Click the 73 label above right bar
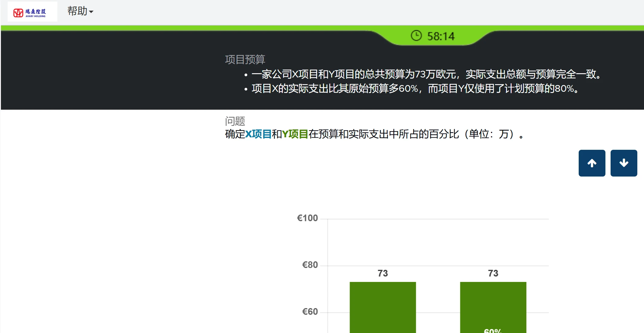This screenshot has height=333, width=644. [x=493, y=273]
